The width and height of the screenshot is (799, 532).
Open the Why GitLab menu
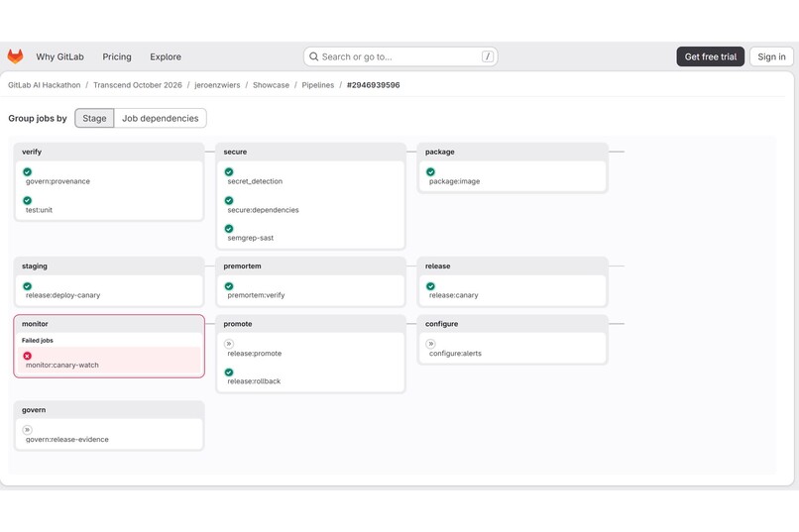59,56
